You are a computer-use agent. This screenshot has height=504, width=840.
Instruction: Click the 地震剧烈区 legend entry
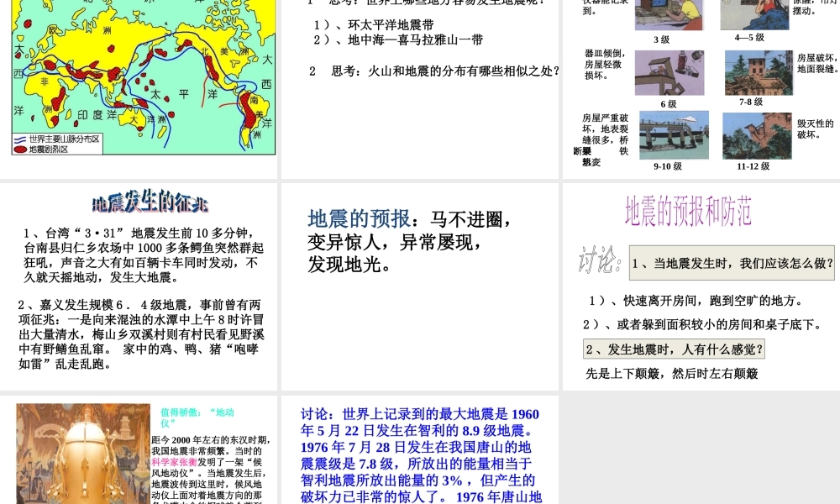pyautogui.click(x=41, y=150)
